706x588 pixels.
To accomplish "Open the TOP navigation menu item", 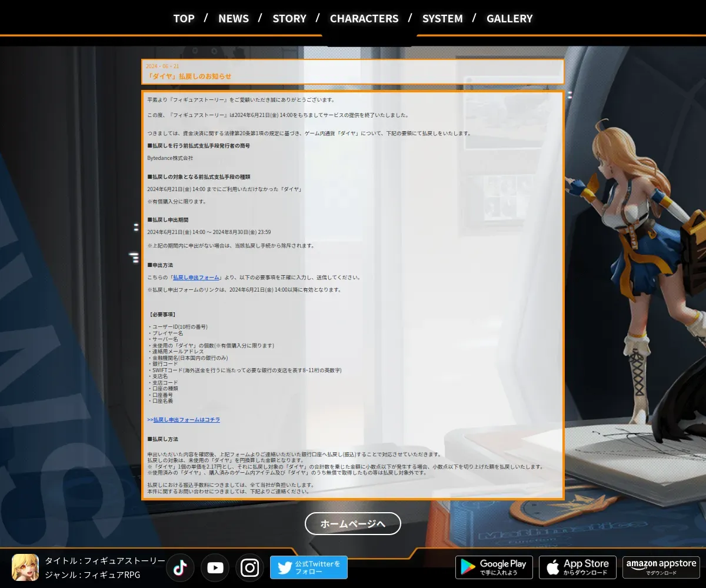I will [184, 18].
